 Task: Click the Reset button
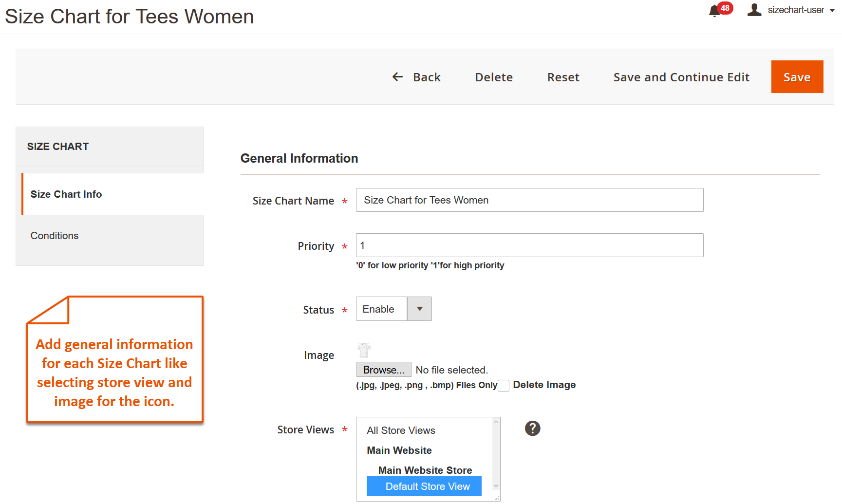tap(563, 77)
